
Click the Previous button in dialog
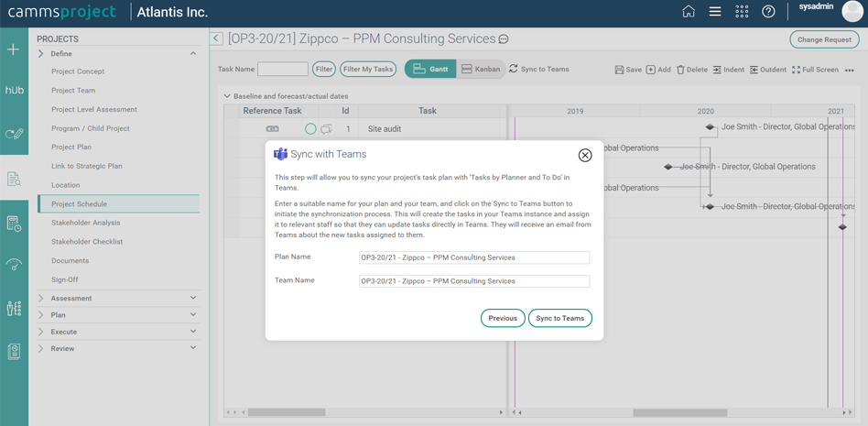[503, 318]
